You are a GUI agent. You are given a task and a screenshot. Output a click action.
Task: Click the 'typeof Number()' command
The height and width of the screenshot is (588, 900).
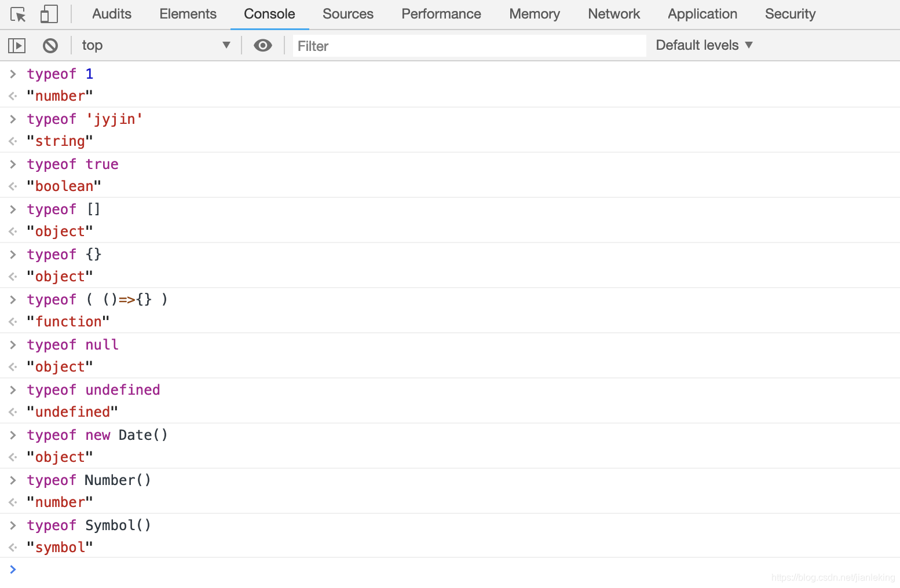click(x=89, y=480)
